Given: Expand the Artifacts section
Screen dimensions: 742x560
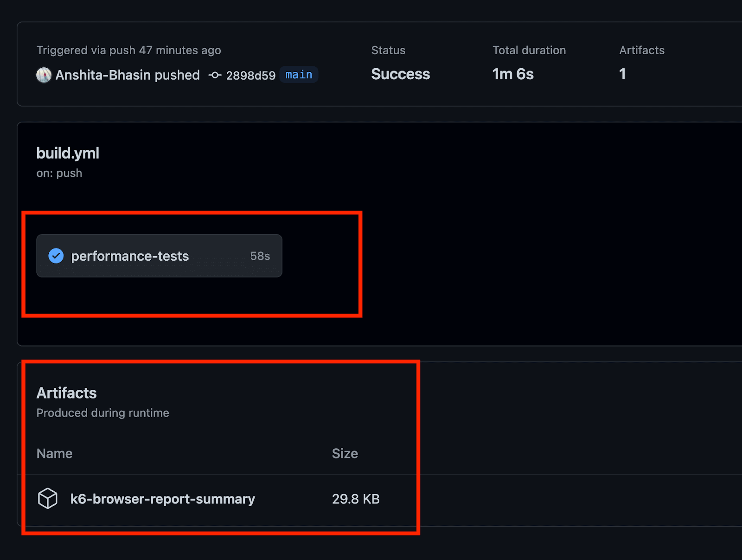Looking at the screenshot, I should [66, 393].
